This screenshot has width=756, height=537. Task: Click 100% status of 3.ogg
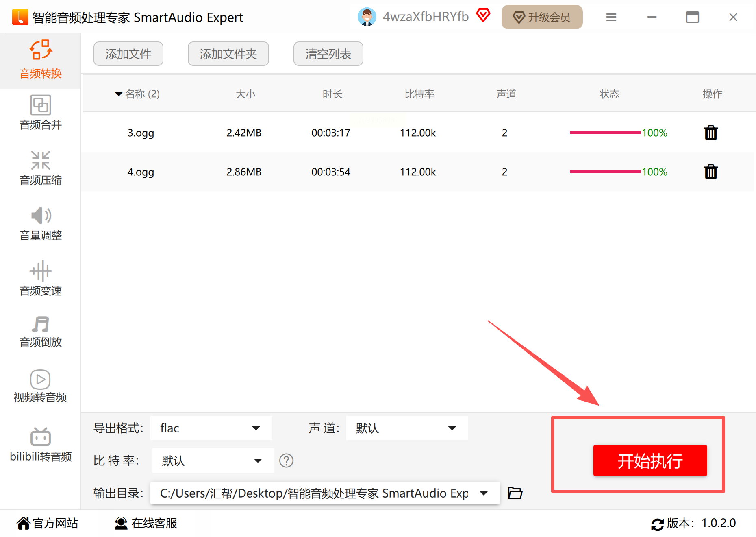(x=654, y=133)
